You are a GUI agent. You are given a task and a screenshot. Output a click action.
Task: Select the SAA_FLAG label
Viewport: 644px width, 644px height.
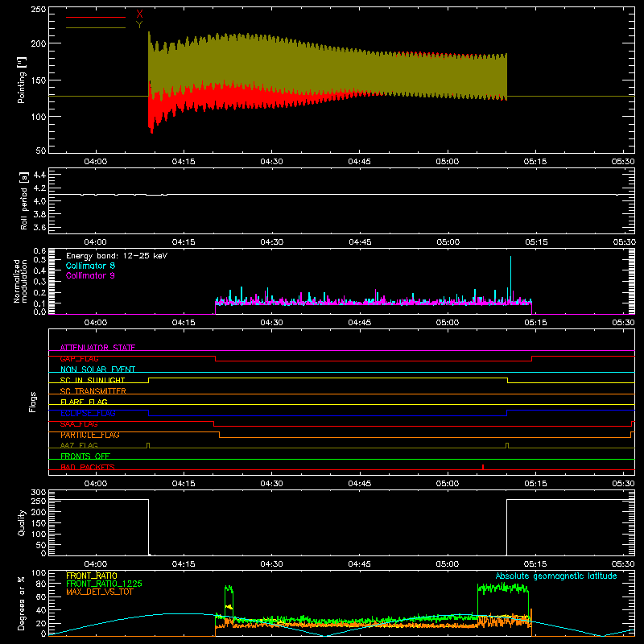tap(79, 424)
